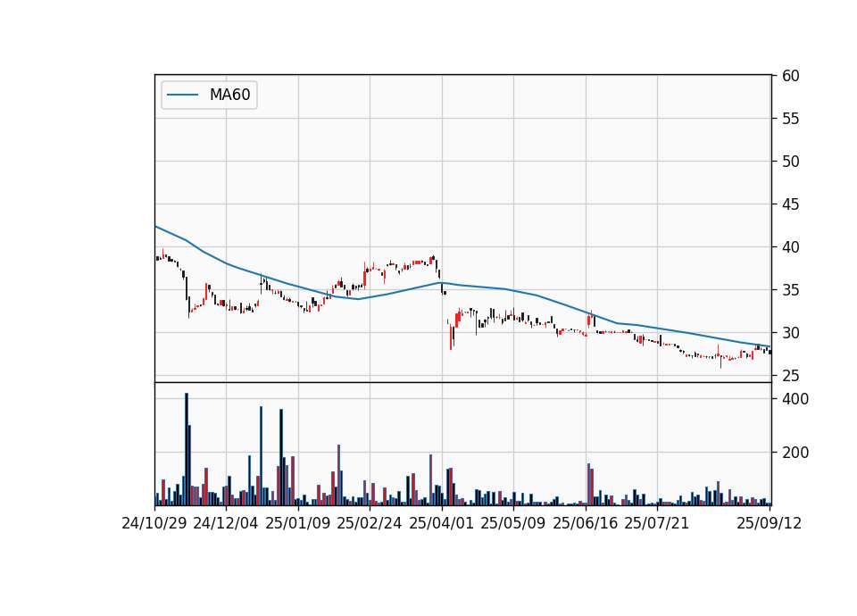The height and width of the screenshot is (616, 857).
Task: Click the price axis value 40
Action: 790,247
